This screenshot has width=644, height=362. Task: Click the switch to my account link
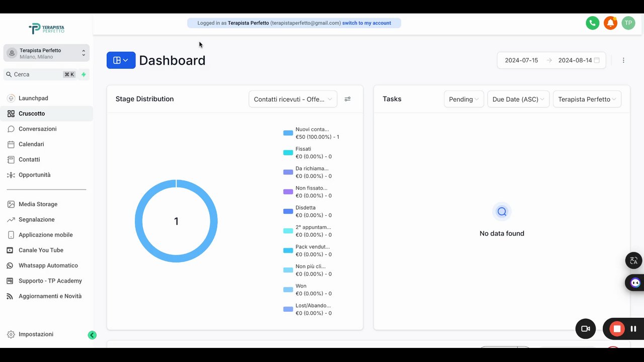pyautogui.click(x=367, y=23)
